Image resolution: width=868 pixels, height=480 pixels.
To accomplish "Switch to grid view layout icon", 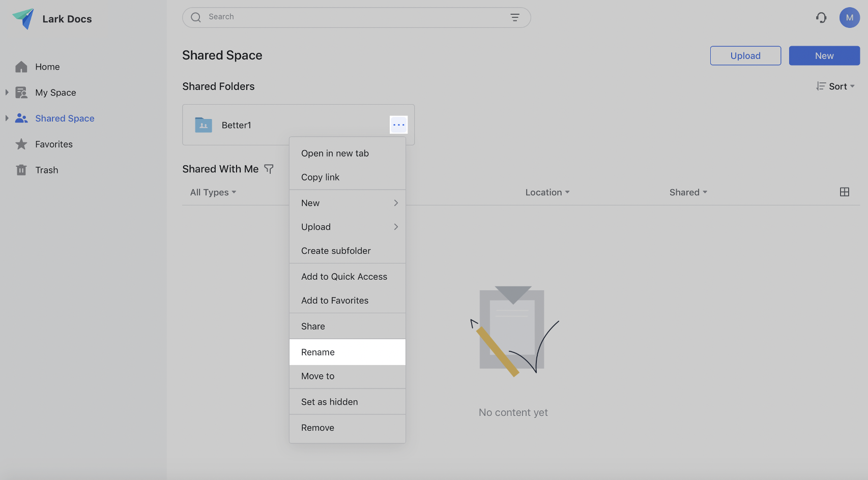I will (844, 192).
